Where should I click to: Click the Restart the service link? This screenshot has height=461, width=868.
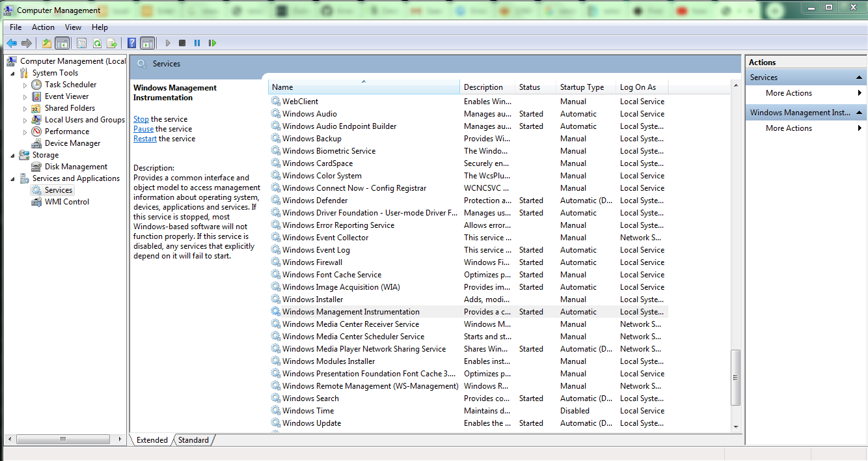pyautogui.click(x=145, y=139)
